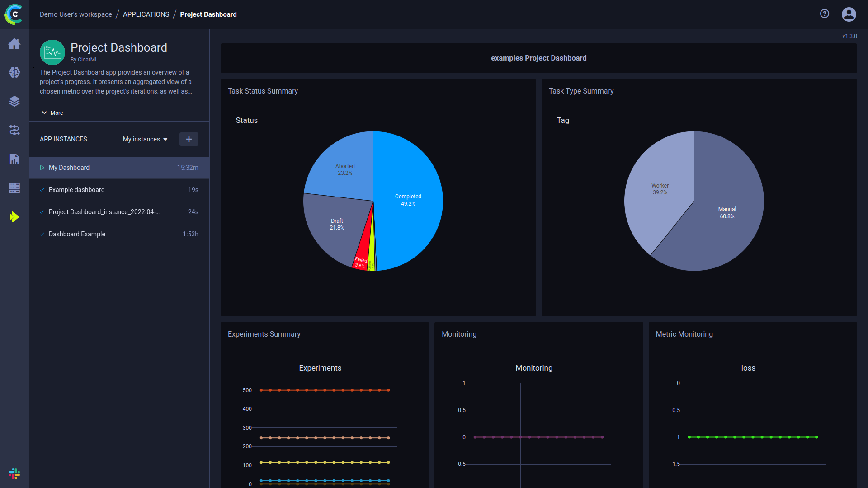Viewport: 868px width, 488px height.
Task: Open the APPLICATIONS breadcrumb menu item
Action: [x=146, y=14]
